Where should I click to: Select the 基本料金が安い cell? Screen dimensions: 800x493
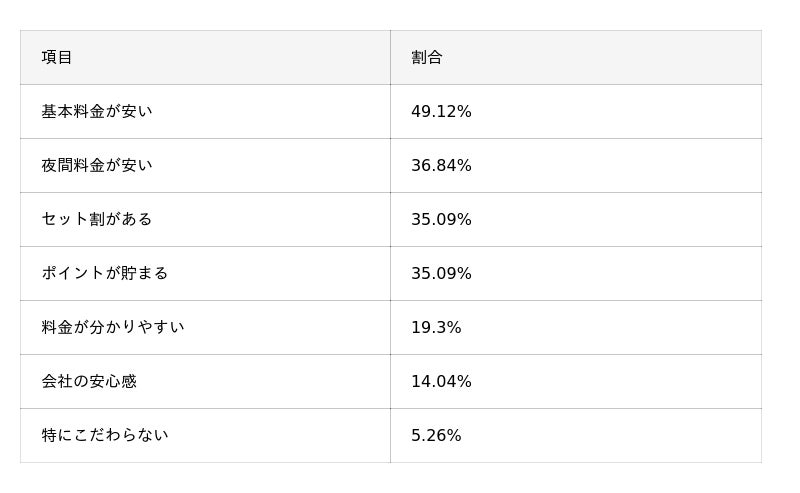[97, 112]
